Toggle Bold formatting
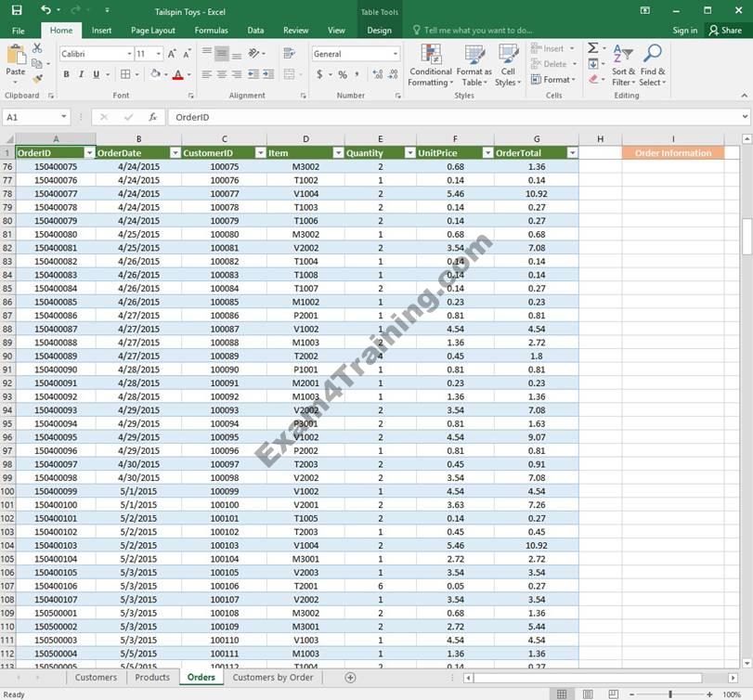Screen dimensions: 753x700 [66, 74]
